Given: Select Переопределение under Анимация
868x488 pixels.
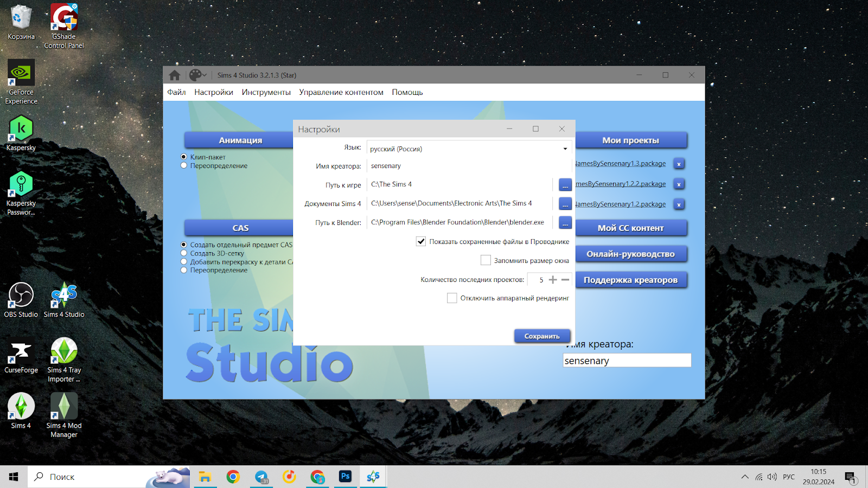Looking at the screenshot, I should click(x=184, y=165).
